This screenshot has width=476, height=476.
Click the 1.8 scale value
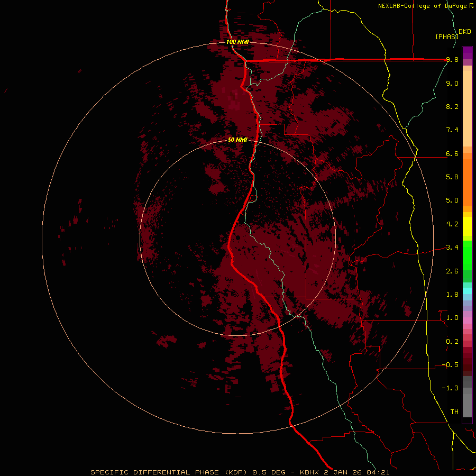[x=452, y=295]
